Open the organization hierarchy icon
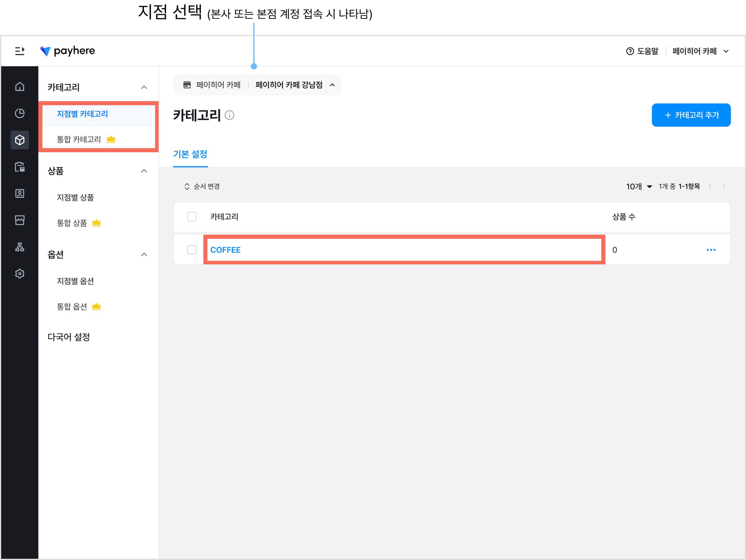 (20, 247)
